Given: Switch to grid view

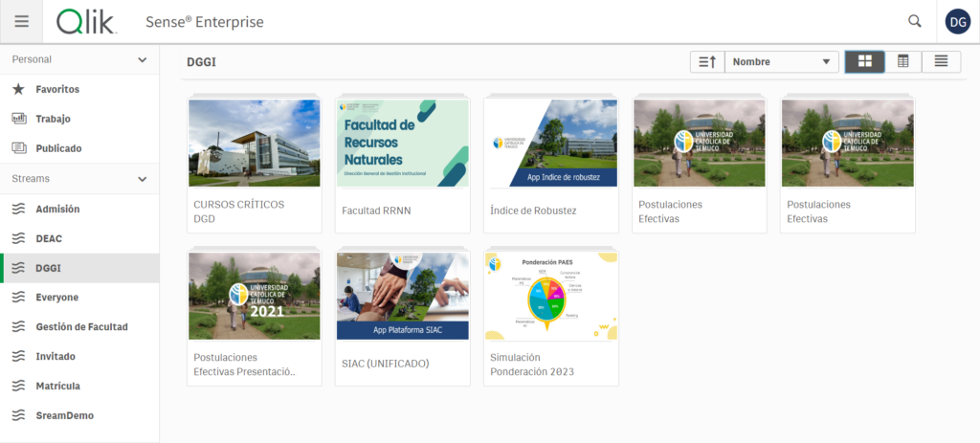Looking at the screenshot, I should tap(864, 61).
